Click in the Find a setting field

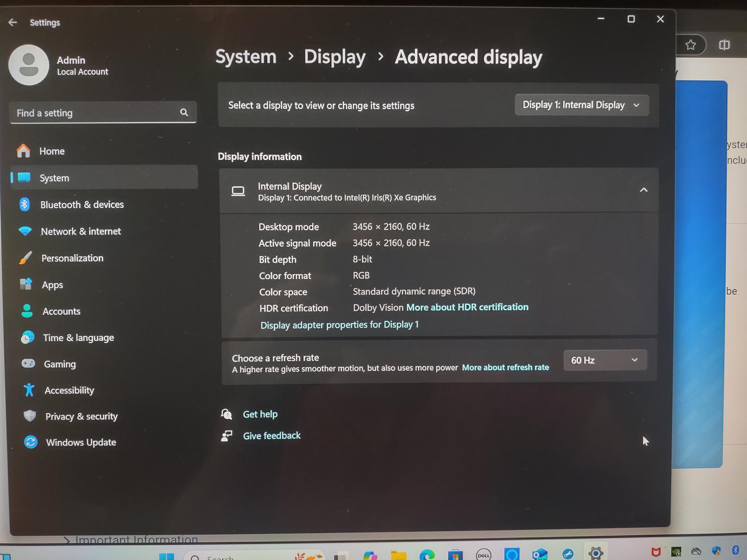click(93, 113)
